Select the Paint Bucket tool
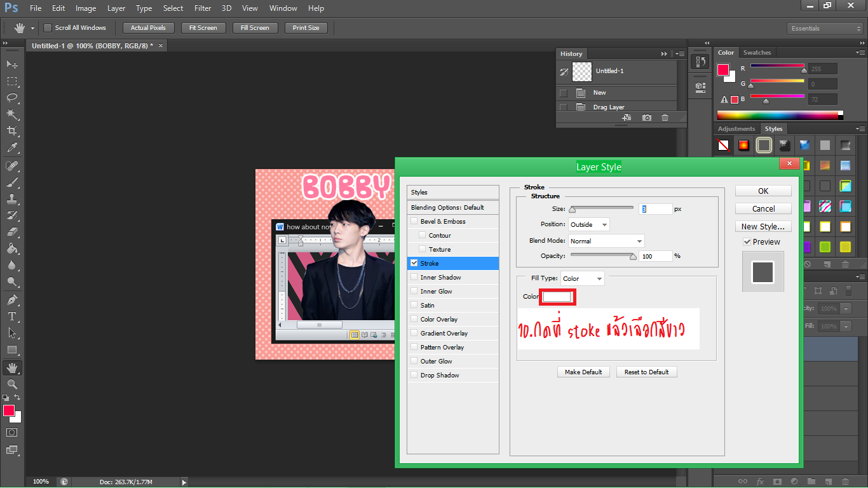Viewport: 868px width, 488px height. click(12, 248)
